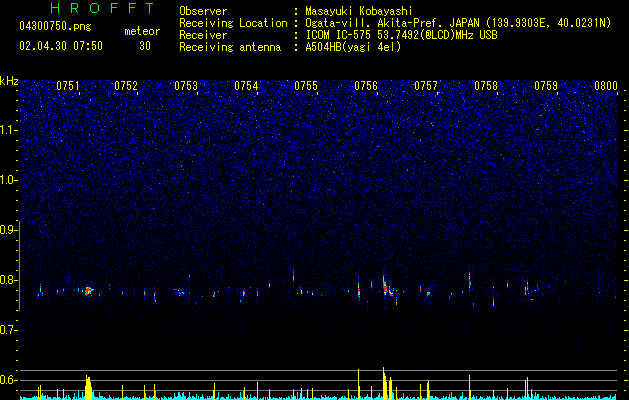The image size is (629, 400).
Task: Select location text Ogata-vill. Akita-Pref. JAPAN
Action: (392, 23)
